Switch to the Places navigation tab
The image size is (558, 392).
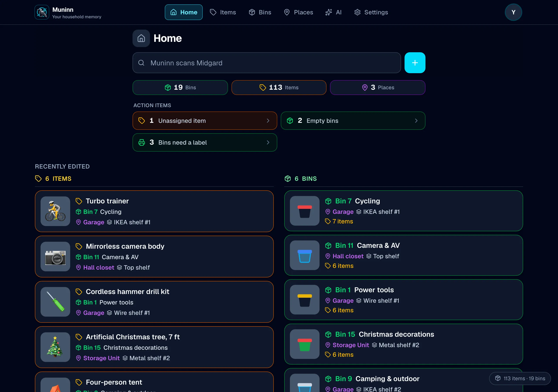298,12
